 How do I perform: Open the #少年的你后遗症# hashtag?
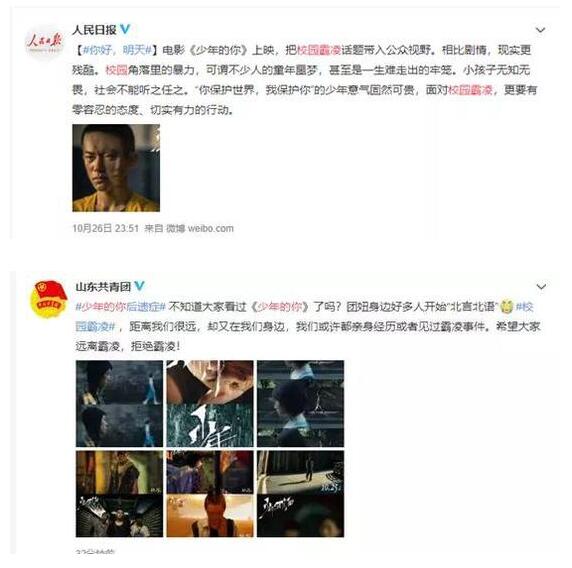click(x=121, y=307)
